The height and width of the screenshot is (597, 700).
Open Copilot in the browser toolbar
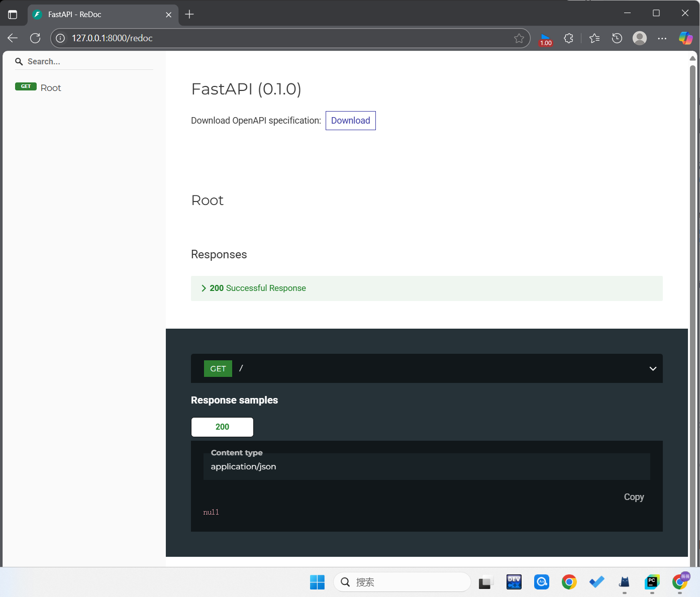[x=685, y=38]
